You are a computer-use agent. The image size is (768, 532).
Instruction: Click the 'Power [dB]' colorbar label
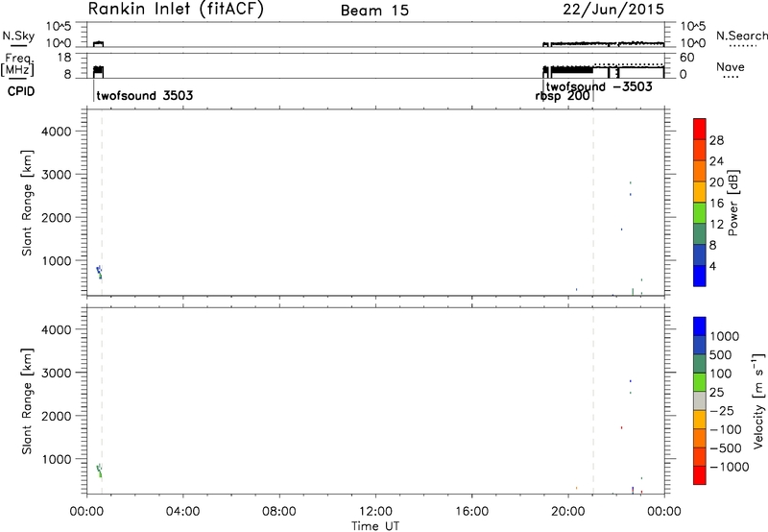tap(732, 203)
